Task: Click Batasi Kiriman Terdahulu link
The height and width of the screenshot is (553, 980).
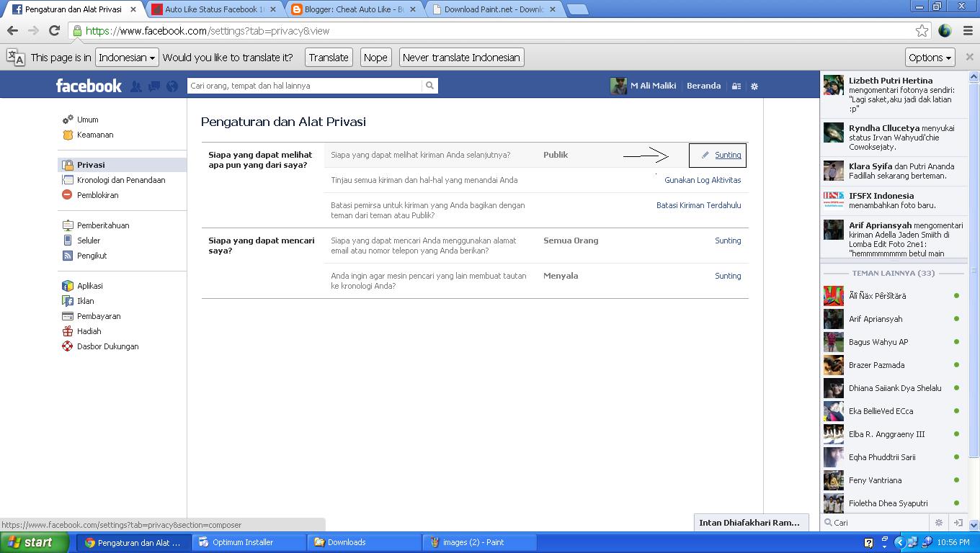Action: (698, 205)
